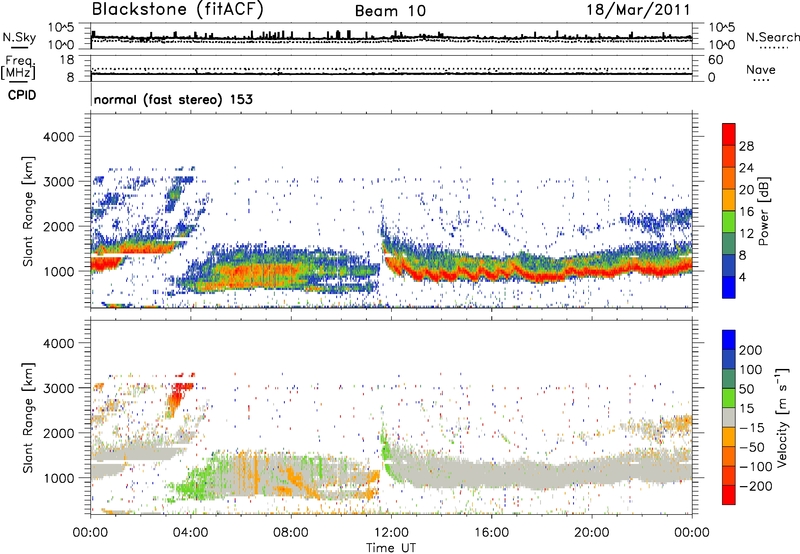This screenshot has height=554, width=800.
Task: Click the "200" value on Velocity colorbar
Action: point(751,350)
